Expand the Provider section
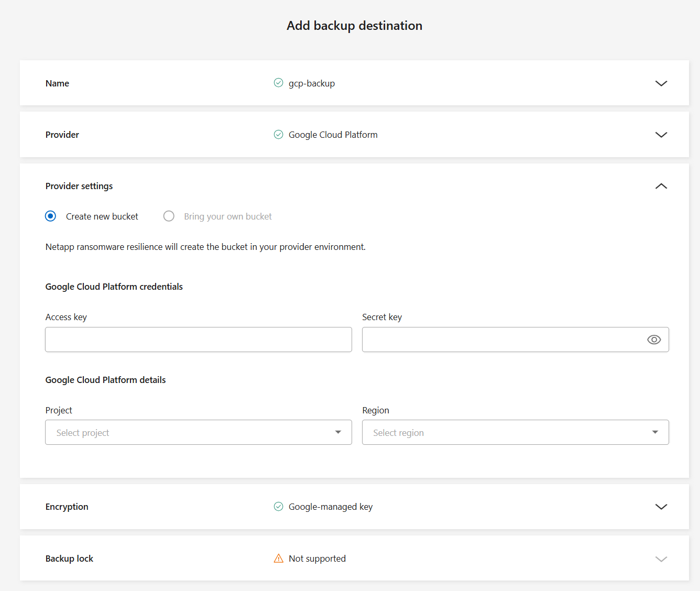The image size is (700, 591). tap(661, 134)
